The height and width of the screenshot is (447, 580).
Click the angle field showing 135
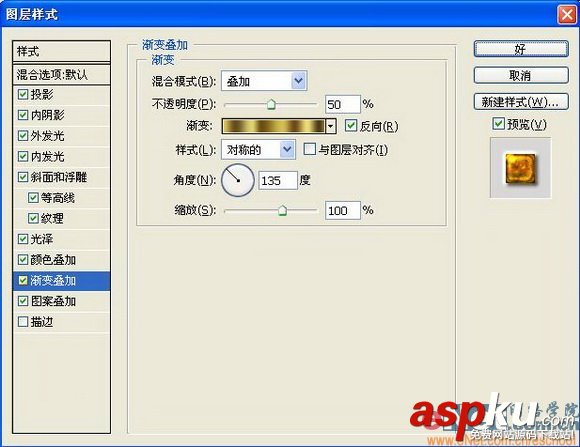pyautogui.click(x=278, y=181)
